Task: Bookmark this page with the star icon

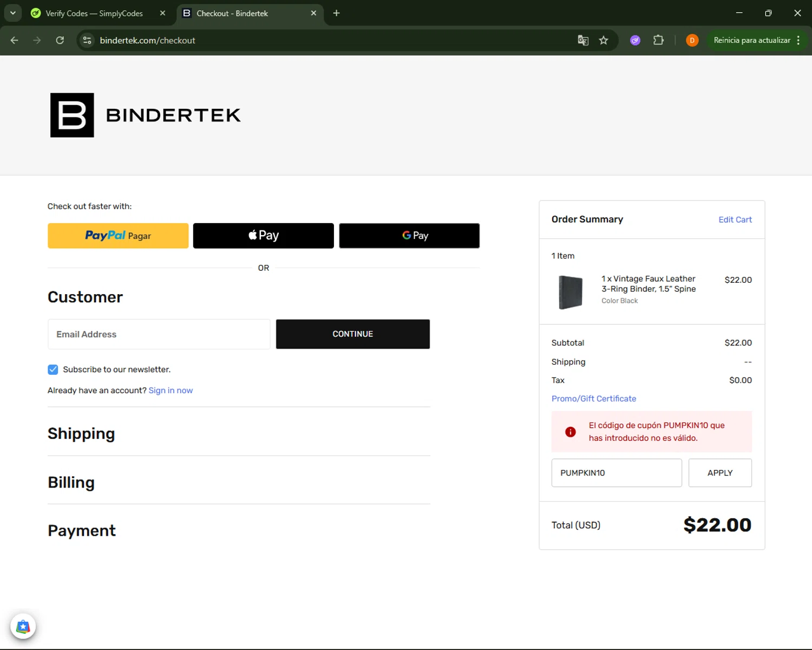Action: (604, 40)
